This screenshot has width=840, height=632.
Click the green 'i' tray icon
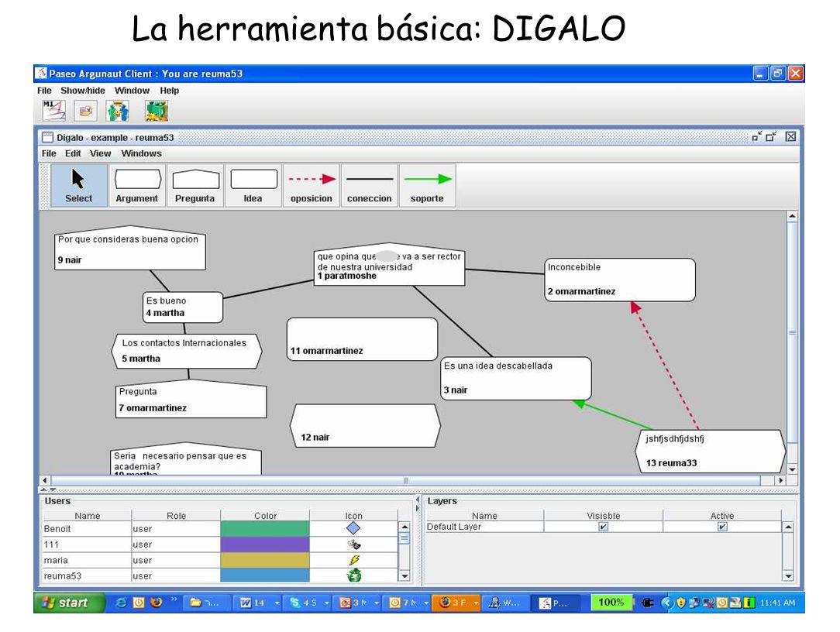(x=749, y=603)
